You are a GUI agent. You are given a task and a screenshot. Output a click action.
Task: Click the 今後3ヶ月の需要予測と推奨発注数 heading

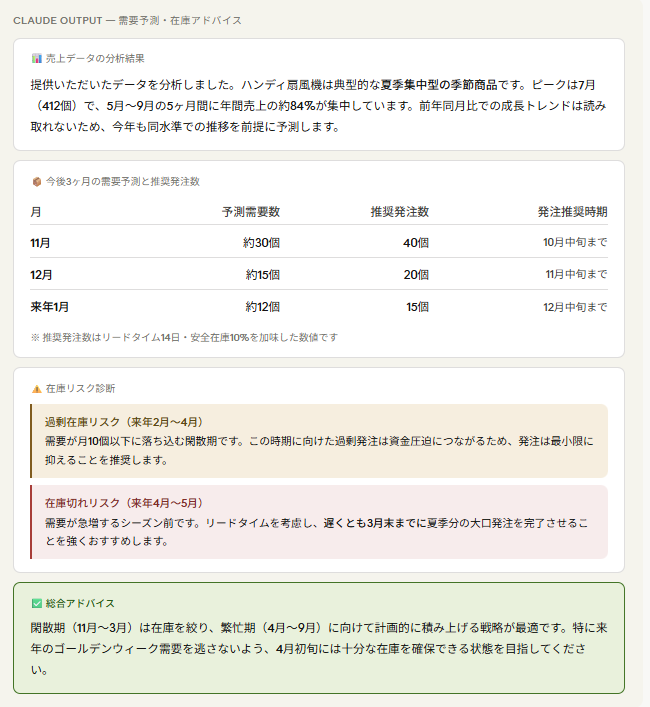[123, 181]
